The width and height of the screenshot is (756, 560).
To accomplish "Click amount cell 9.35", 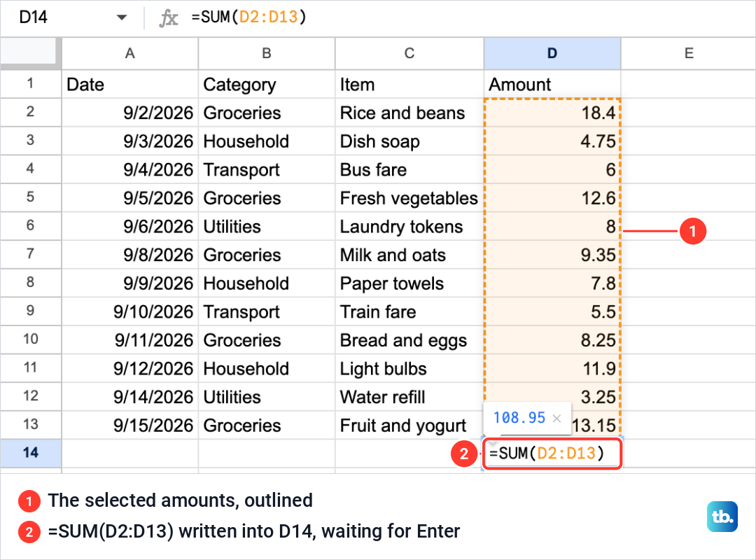I will click(552, 255).
